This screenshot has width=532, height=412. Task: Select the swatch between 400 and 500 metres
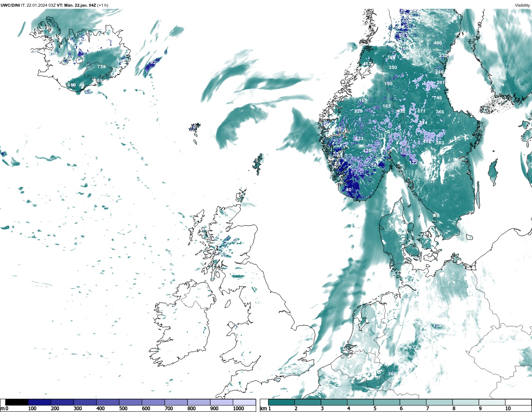coord(108,402)
